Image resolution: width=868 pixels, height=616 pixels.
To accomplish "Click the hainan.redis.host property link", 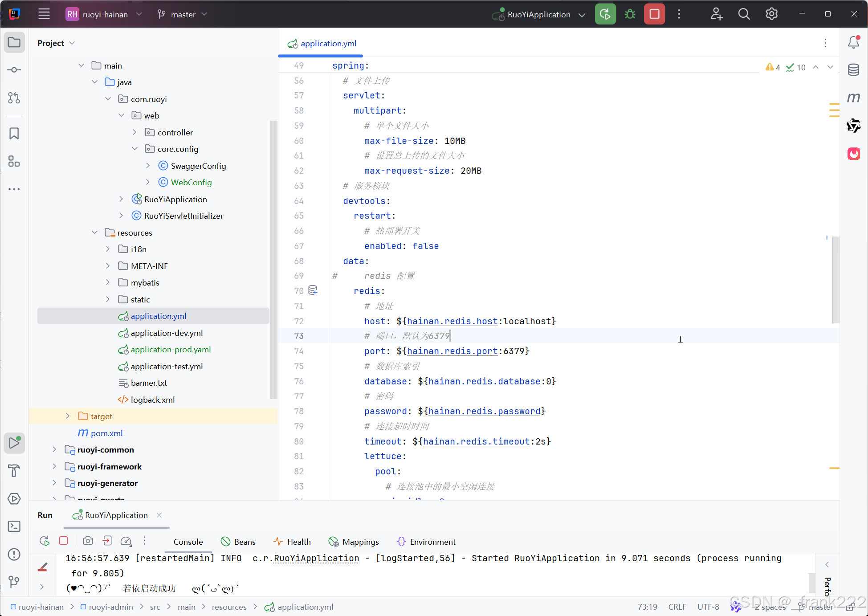I will tap(452, 321).
